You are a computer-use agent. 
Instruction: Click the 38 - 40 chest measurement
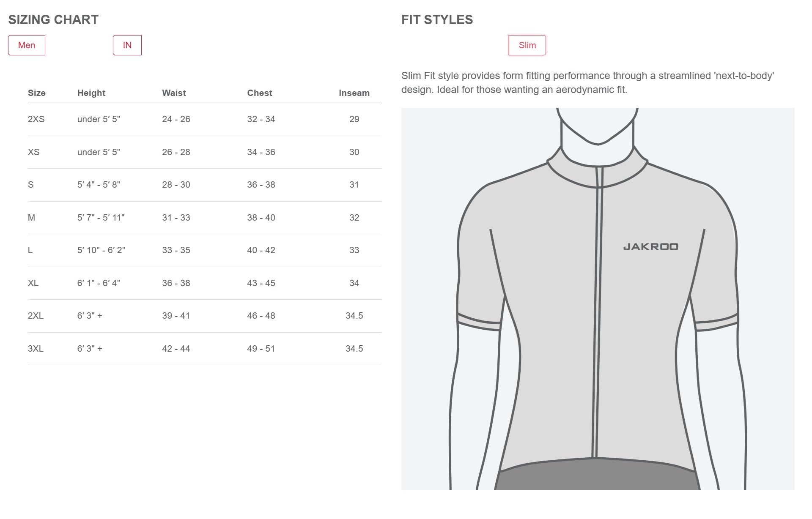261,218
